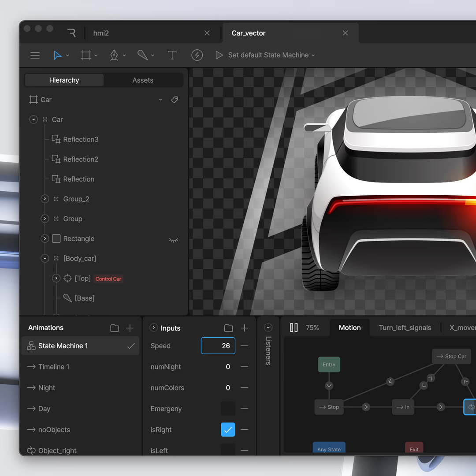Click the Entry state node
This screenshot has width=476, height=476.
tap(329, 364)
